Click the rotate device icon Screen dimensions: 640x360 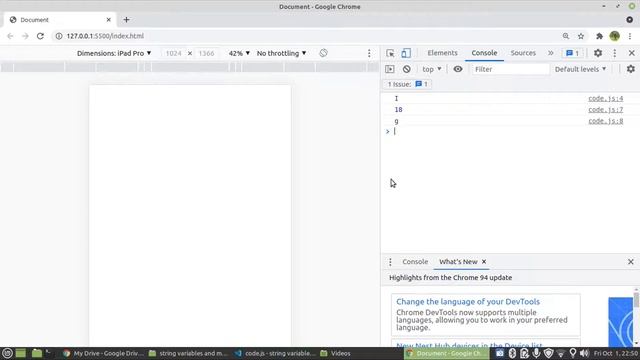click(323, 53)
